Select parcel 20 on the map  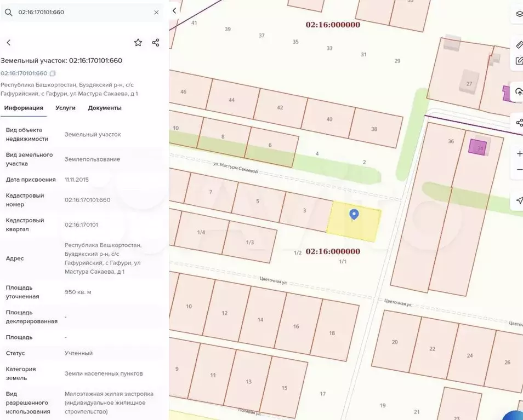(396, 342)
